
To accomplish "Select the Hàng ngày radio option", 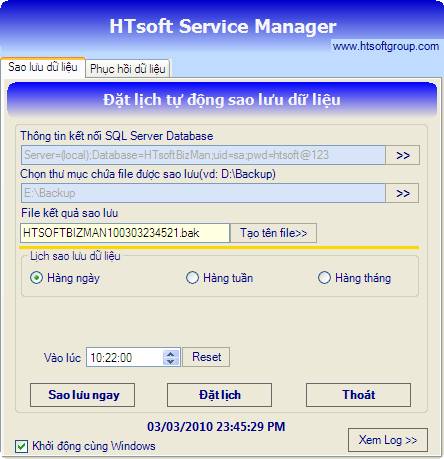I will tap(36, 278).
